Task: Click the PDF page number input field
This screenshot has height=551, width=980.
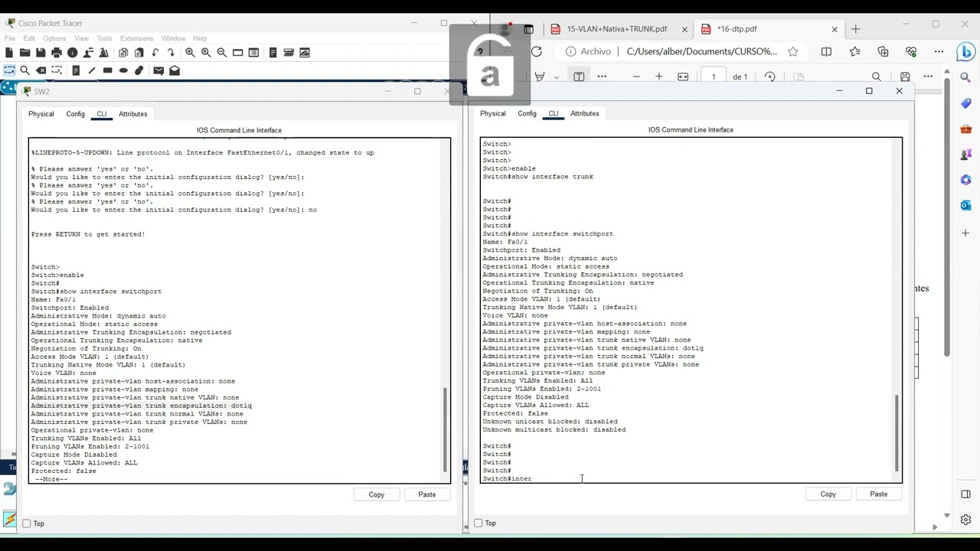Action: pyautogui.click(x=714, y=77)
